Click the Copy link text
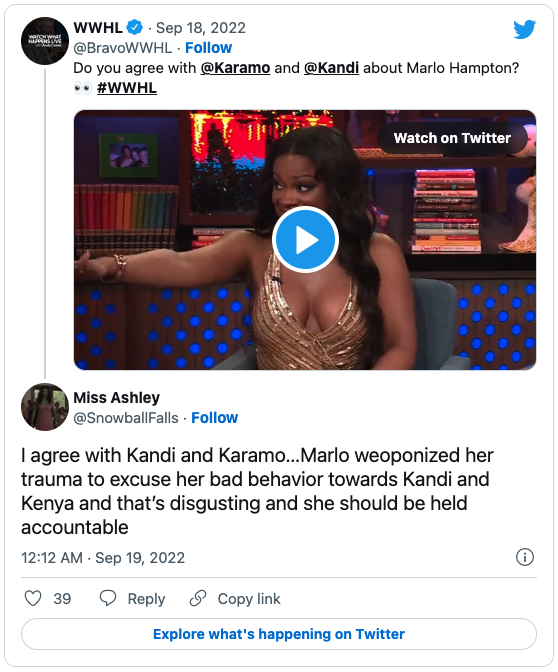 [249, 599]
